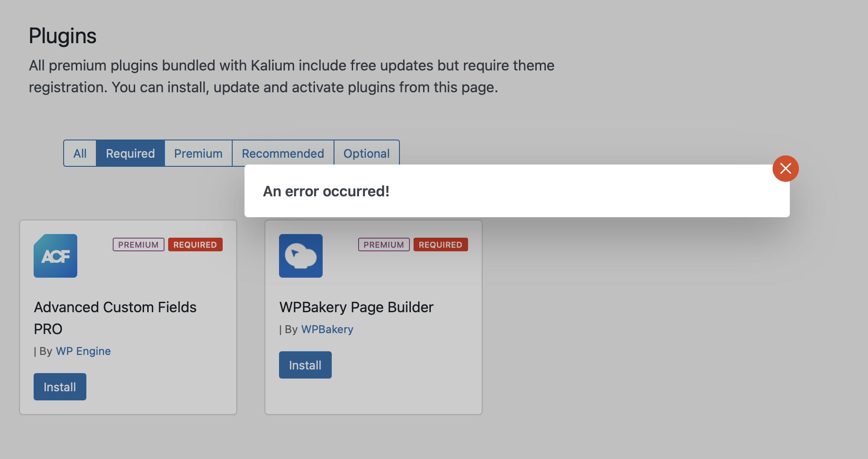Switch to the Premium plugins tab
Viewport: 868px width, 459px height.
tap(198, 154)
